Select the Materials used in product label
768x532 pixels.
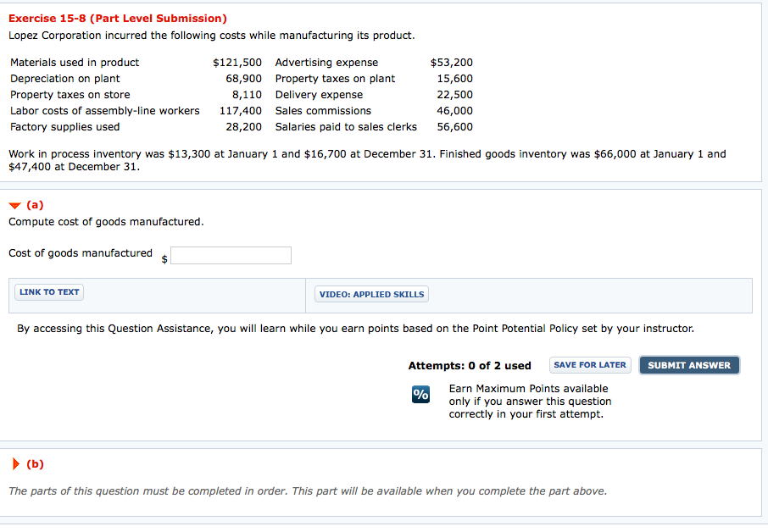pyautogui.click(x=75, y=63)
